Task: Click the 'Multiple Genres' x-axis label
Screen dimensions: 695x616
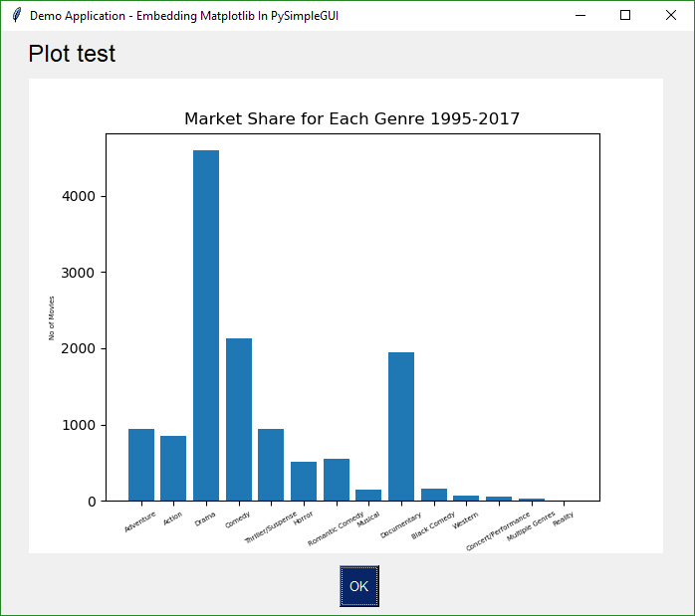Action: pos(531,526)
